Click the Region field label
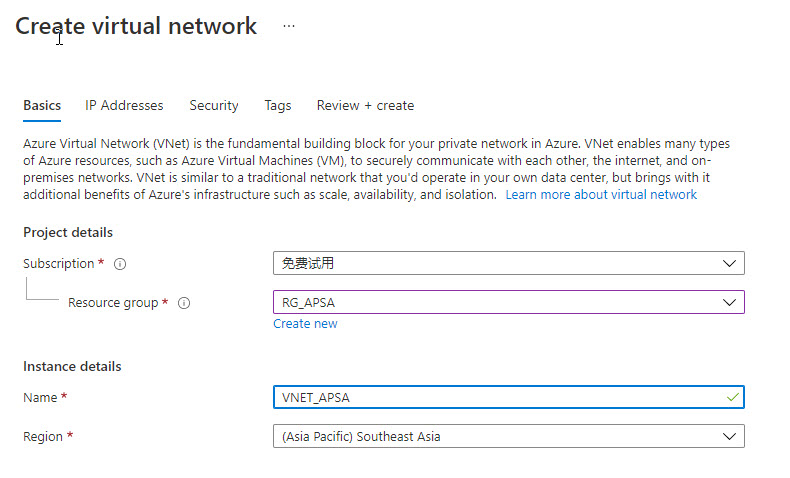The height and width of the screenshot is (478, 790). pos(43,437)
